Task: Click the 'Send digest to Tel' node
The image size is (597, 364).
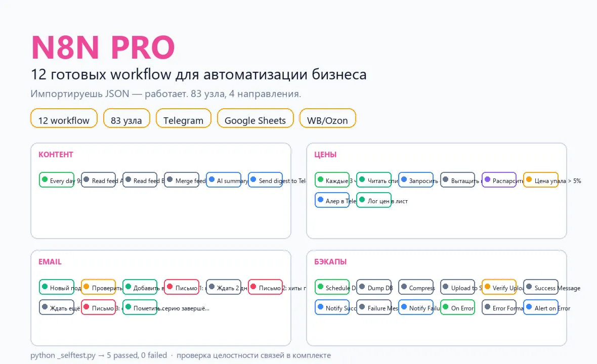Action: (266, 180)
